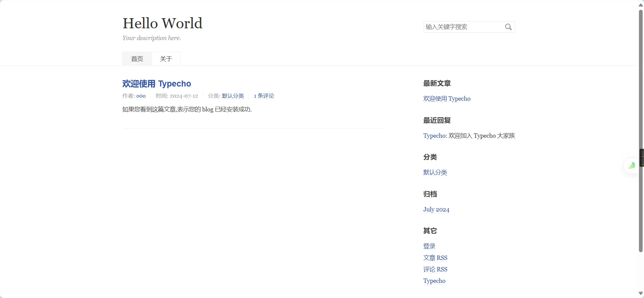Open the 首页 navigation tab
Image resolution: width=644 pixels, height=298 pixels.
coord(137,59)
